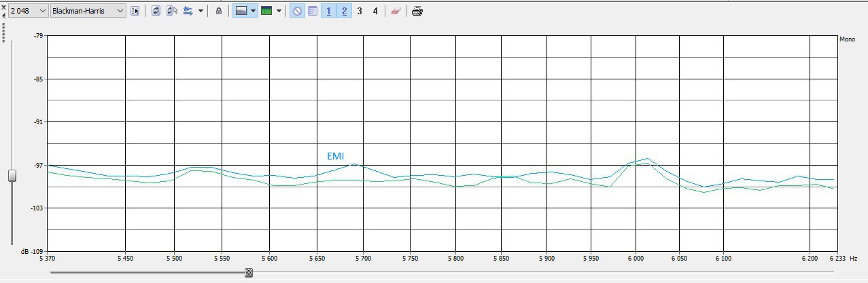Toggle snapshot 2 button
Image resolution: width=868 pixels, height=283 pixels.
point(345,11)
